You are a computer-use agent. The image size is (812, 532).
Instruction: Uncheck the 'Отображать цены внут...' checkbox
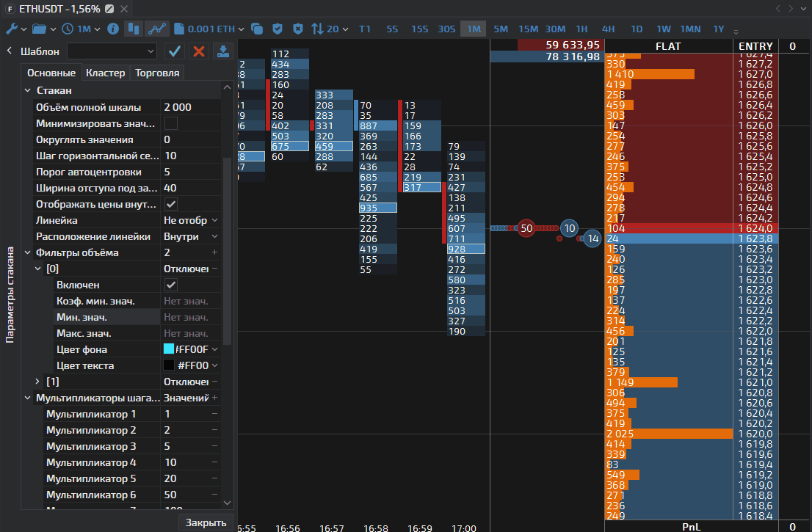(171, 204)
